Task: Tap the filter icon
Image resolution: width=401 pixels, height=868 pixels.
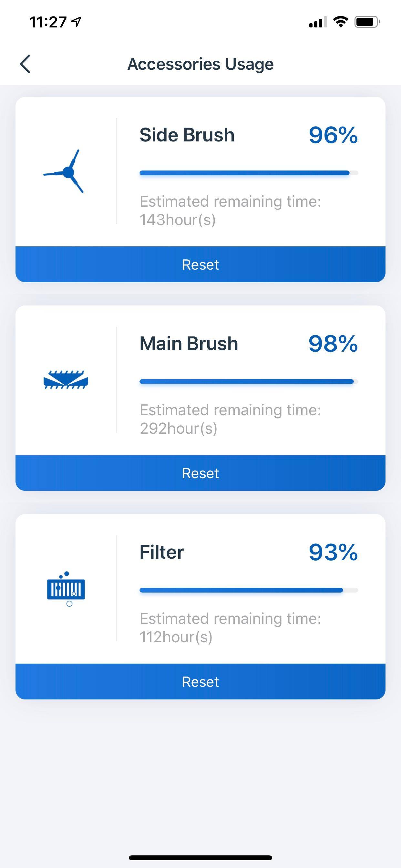Action: 66,589
